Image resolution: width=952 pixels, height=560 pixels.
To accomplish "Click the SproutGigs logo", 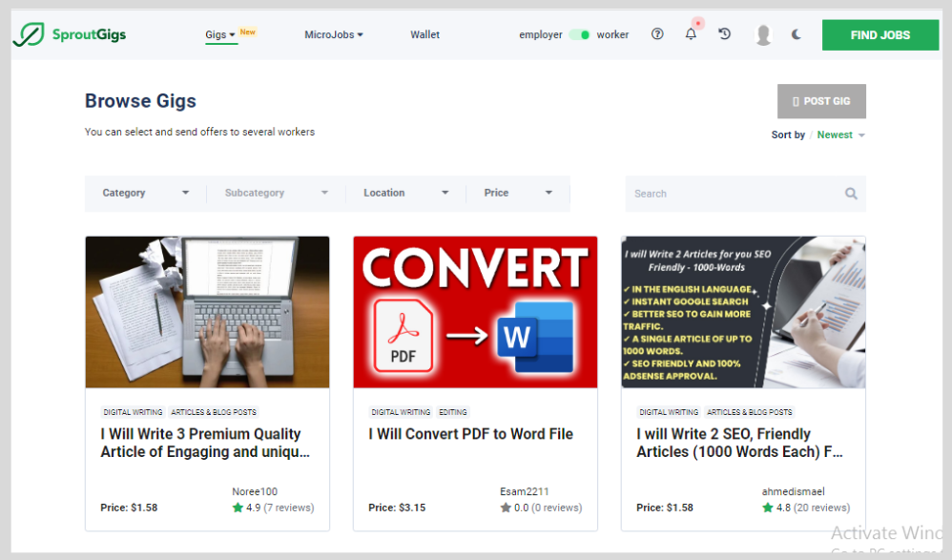I will pyautogui.click(x=70, y=34).
